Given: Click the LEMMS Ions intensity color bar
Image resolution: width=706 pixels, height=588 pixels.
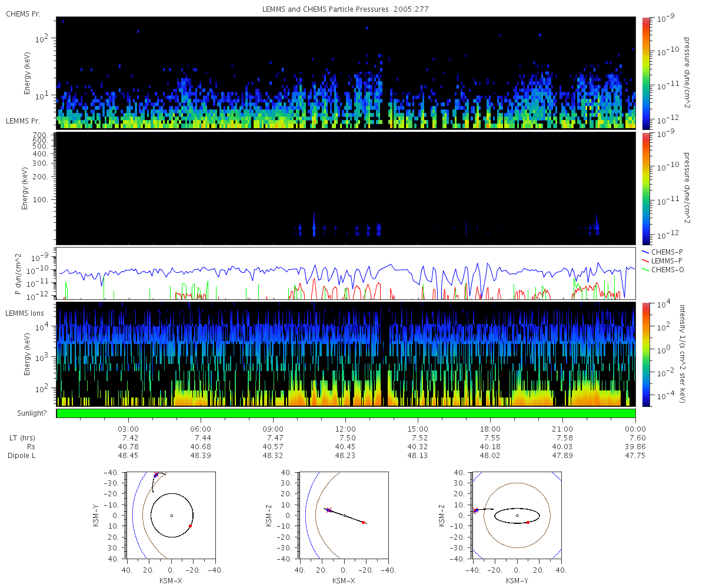Looking at the screenshot, I should click(x=646, y=354).
